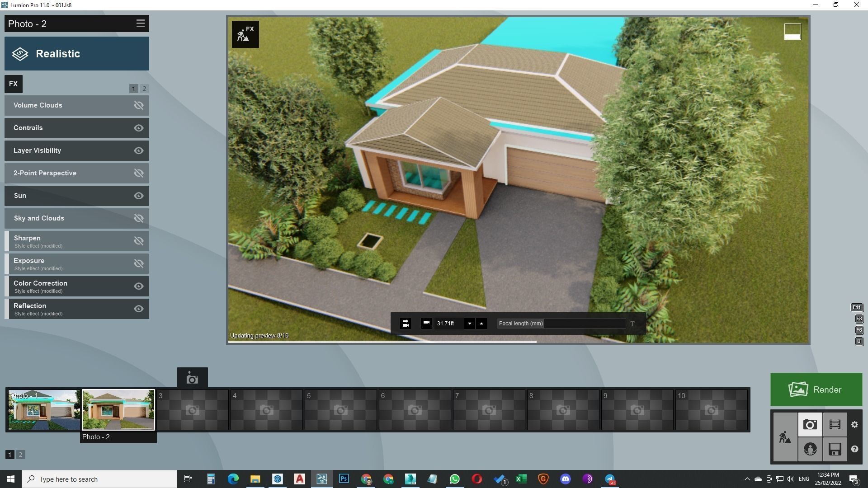Screen dimensions: 868x488
Task: Click the T icon beside focal length
Action: coord(632,324)
